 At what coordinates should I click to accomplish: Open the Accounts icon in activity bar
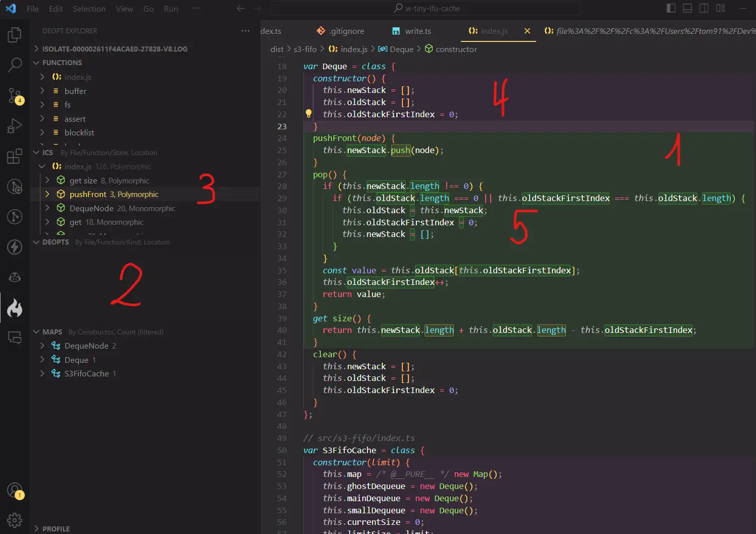pyautogui.click(x=15, y=490)
